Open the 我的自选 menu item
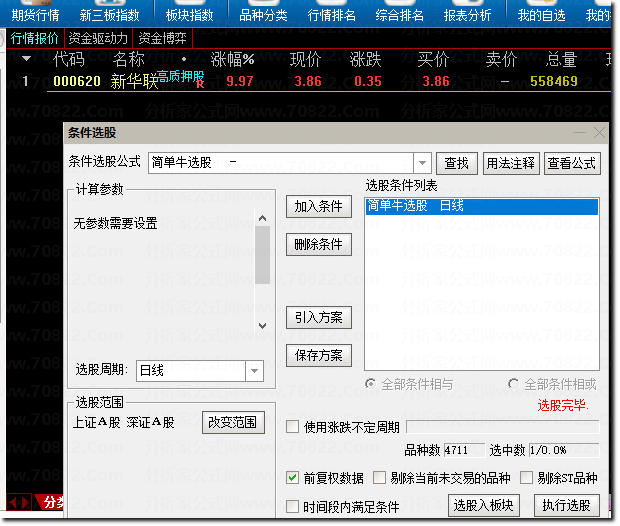Viewport: 620px width, 526px height. [x=541, y=15]
